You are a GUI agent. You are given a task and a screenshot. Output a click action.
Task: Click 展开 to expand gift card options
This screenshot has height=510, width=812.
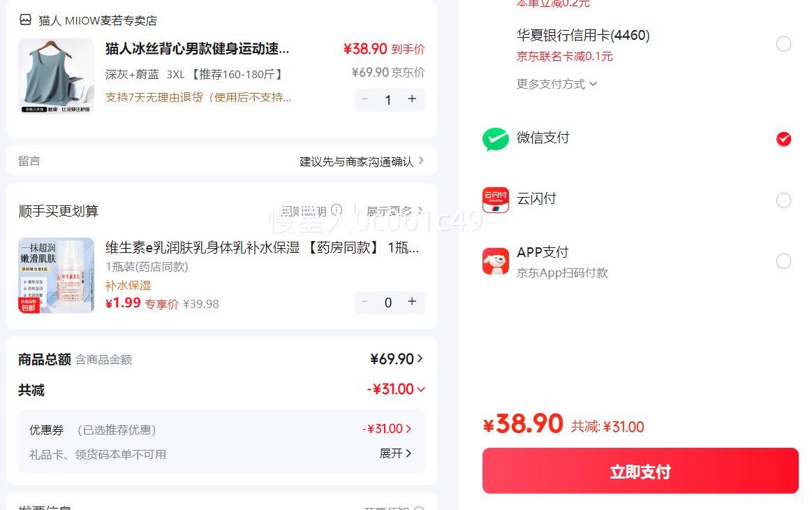(395, 453)
